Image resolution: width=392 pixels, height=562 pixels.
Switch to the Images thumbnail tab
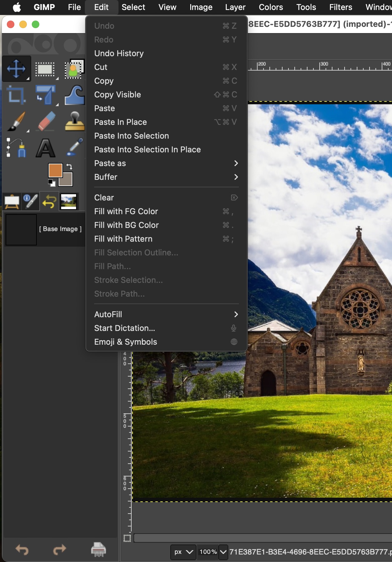click(69, 202)
